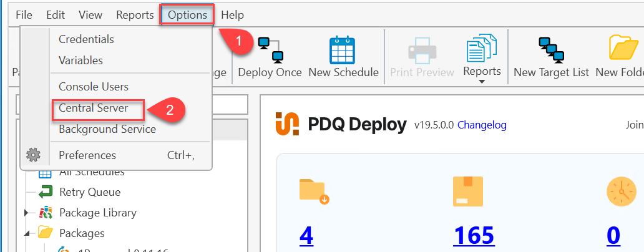Click the Preferences gear icon
The image size is (644, 252).
pos(33,155)
